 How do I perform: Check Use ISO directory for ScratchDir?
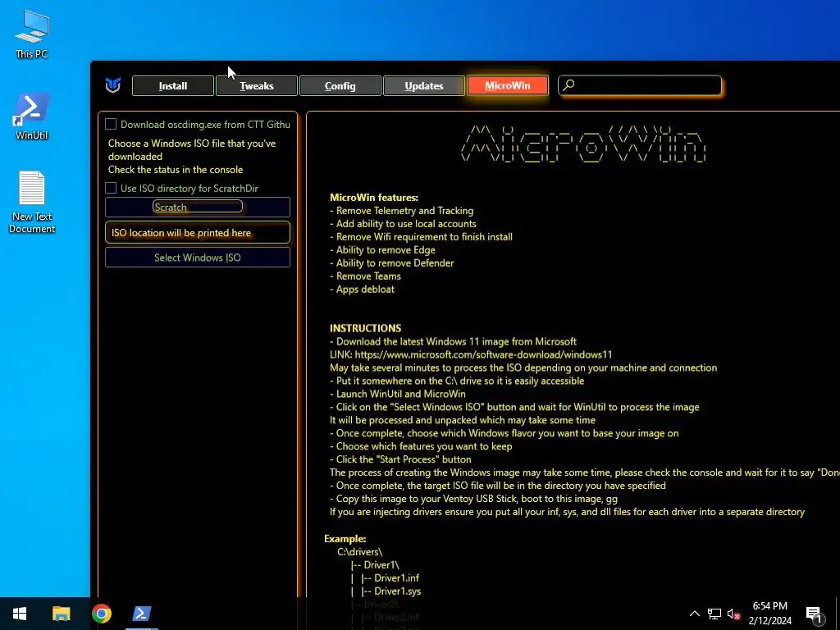click(111, 188)
